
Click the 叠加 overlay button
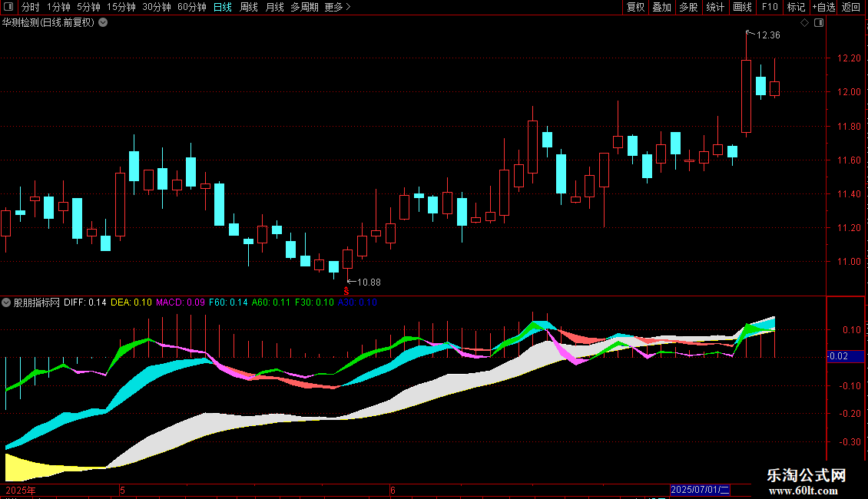662,7
